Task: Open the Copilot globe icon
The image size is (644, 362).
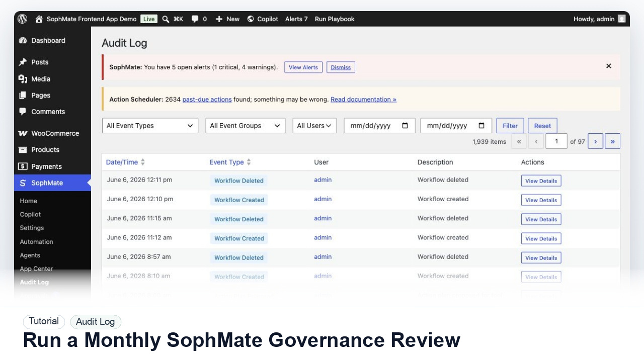Action: 251,19
